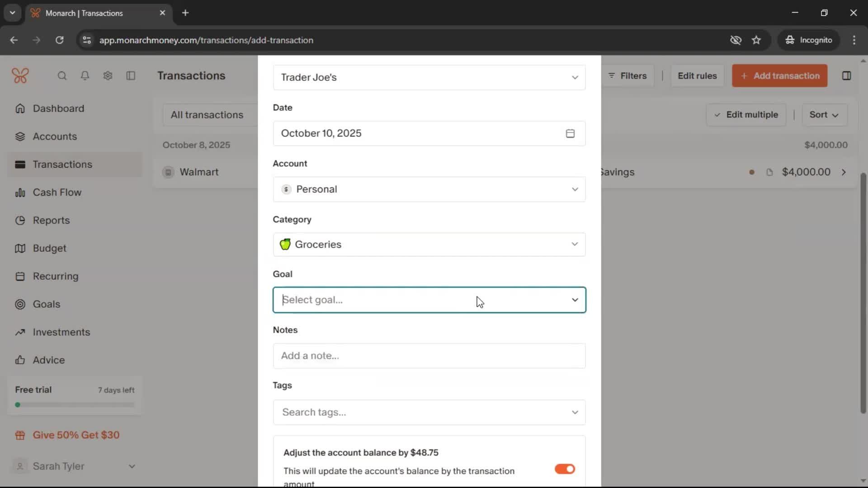Viewport: 868px width, 488px height.
Task: Open the Groceries category dropdown
Action: coord(575,244)
